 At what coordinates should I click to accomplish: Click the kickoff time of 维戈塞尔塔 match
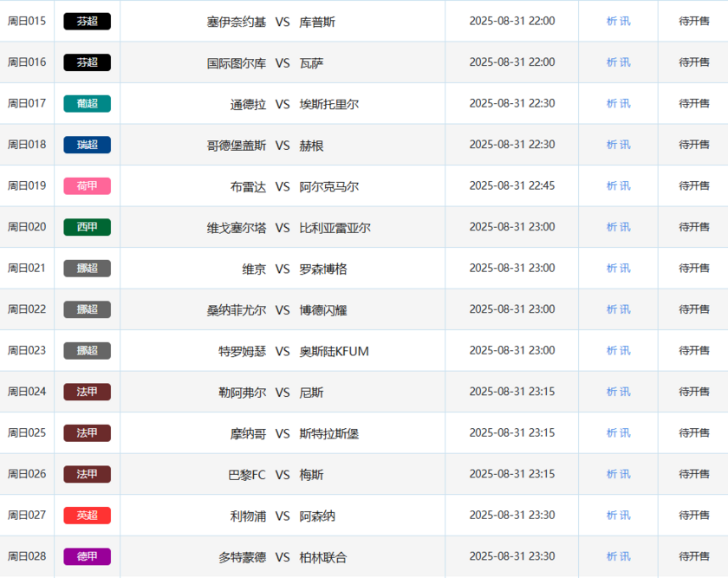[x=511, y=227]
